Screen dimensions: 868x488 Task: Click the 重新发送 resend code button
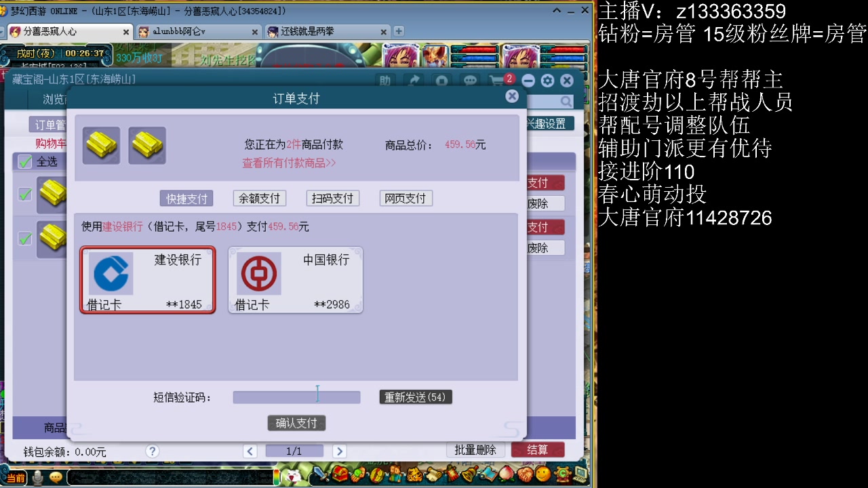click(x=415, y=397)
